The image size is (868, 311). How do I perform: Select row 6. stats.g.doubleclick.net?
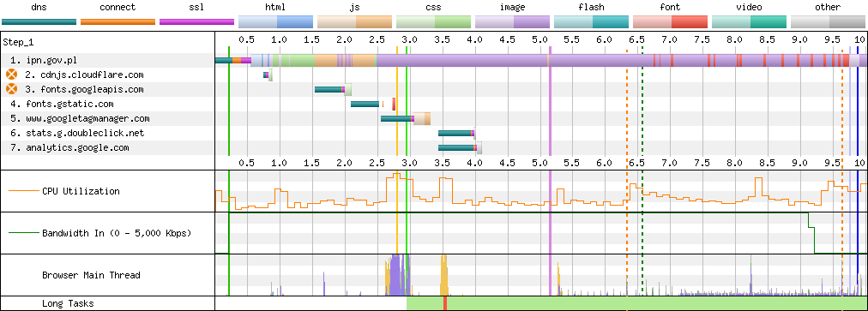107,134
